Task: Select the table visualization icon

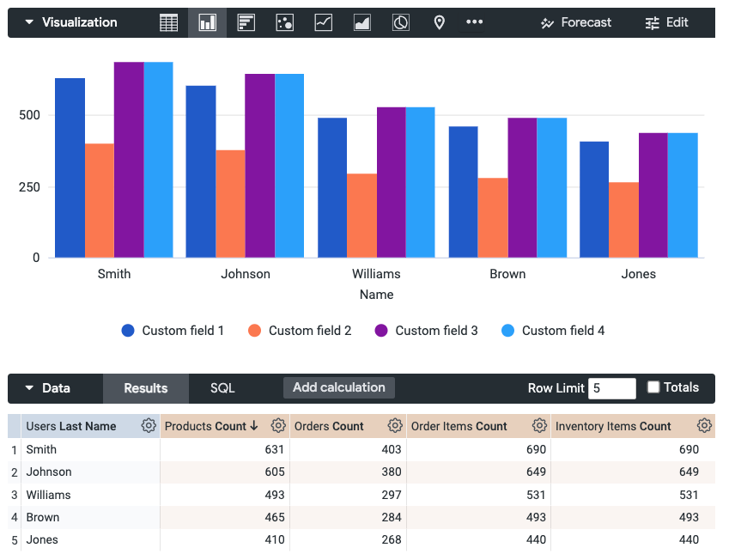Action: coord(169,22)
